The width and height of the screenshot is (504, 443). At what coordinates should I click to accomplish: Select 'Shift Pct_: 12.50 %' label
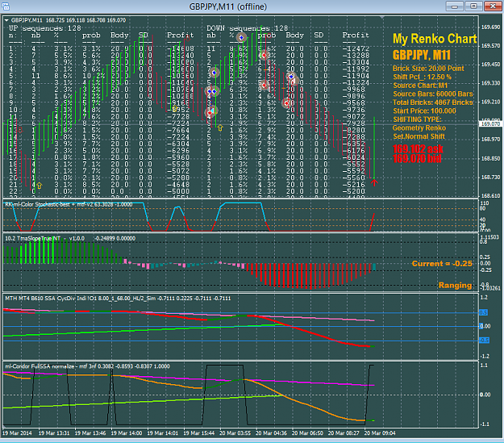click(x=422, y=77)
